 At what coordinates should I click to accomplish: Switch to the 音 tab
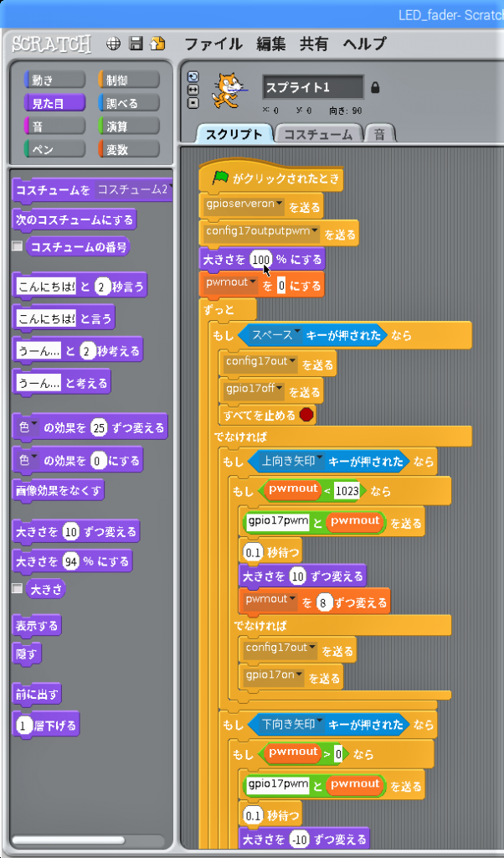[x=379, y=135]
